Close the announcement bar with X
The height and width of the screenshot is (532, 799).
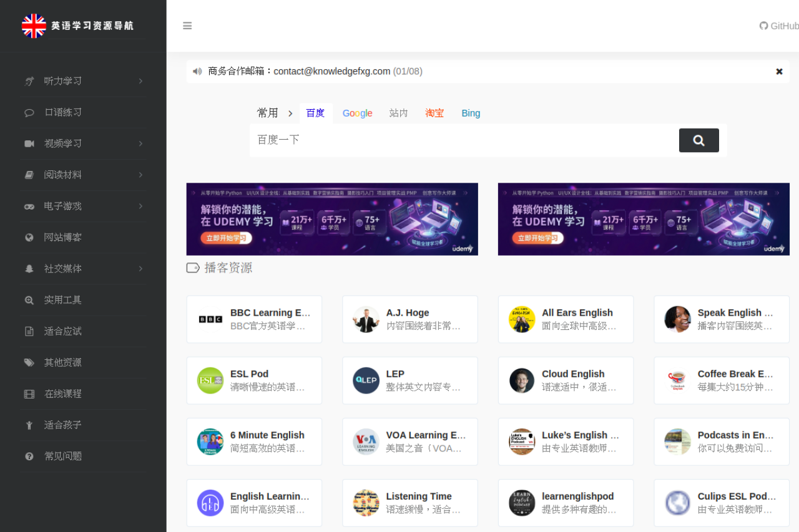(x=779, y=72)
